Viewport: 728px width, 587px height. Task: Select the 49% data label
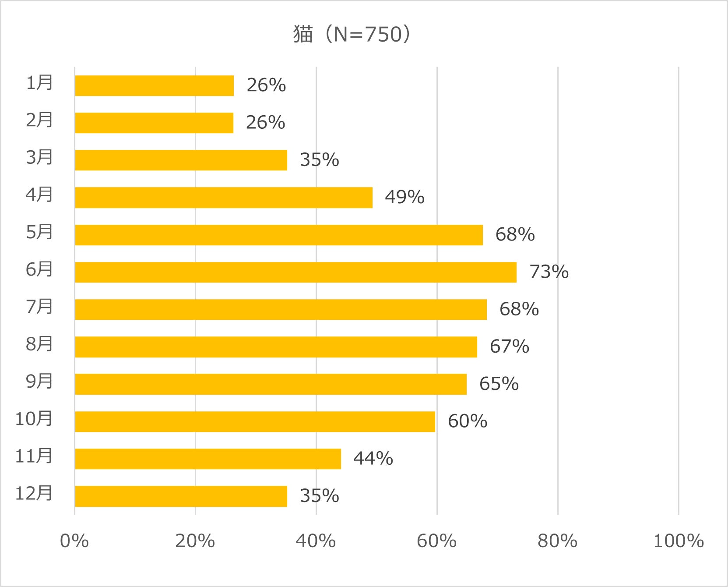pyautogui.click(x=404, y=198)
